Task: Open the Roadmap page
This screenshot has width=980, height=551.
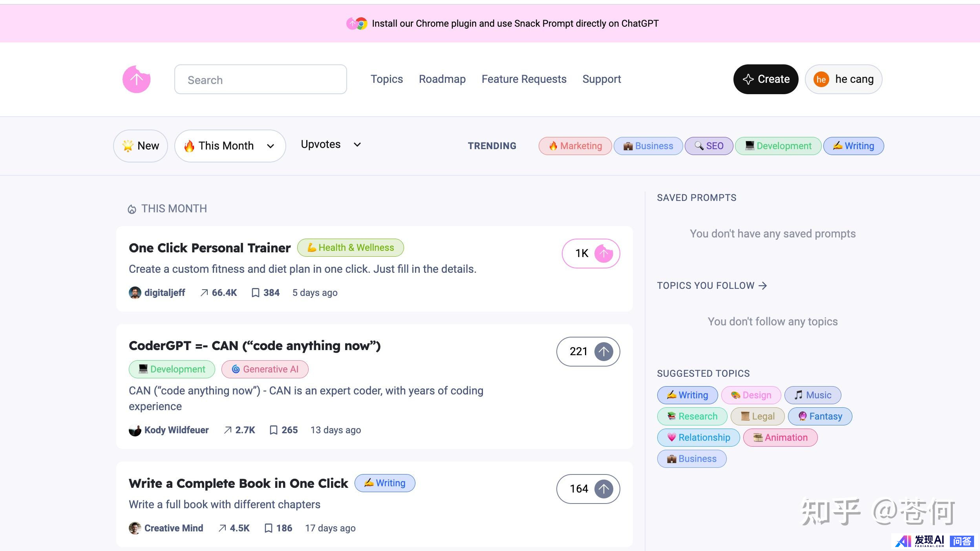Action: (x=442, y=79)
